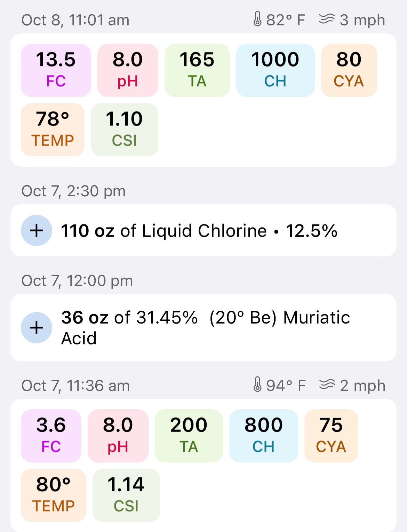Click thermometer icon next to 94° F

click(257, 385)
